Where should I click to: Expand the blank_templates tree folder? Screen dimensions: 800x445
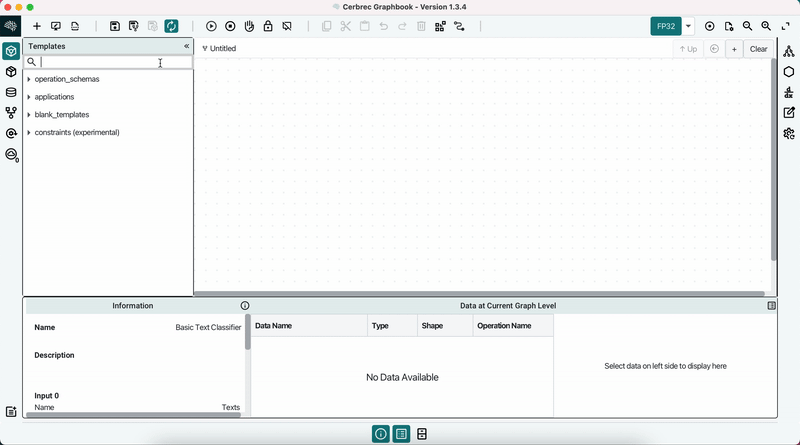tap(29, 115)
